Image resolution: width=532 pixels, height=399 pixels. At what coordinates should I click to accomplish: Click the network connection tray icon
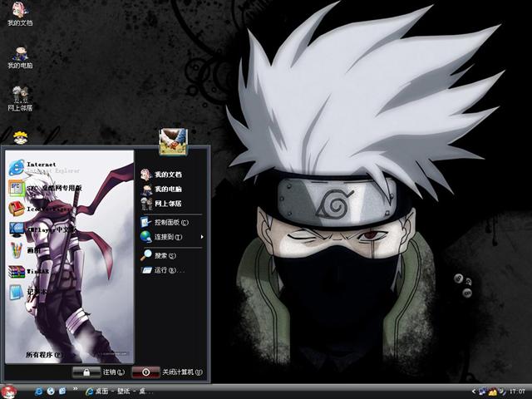coord(482,392)
